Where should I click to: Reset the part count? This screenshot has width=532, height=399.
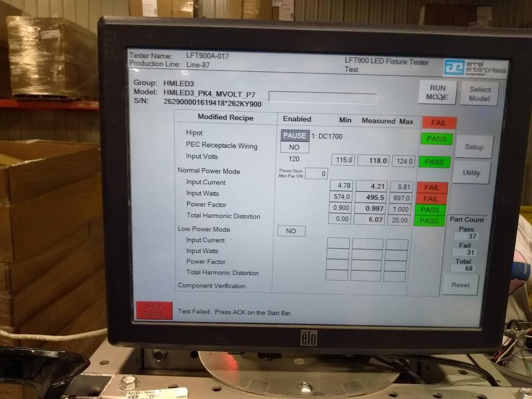460,285
